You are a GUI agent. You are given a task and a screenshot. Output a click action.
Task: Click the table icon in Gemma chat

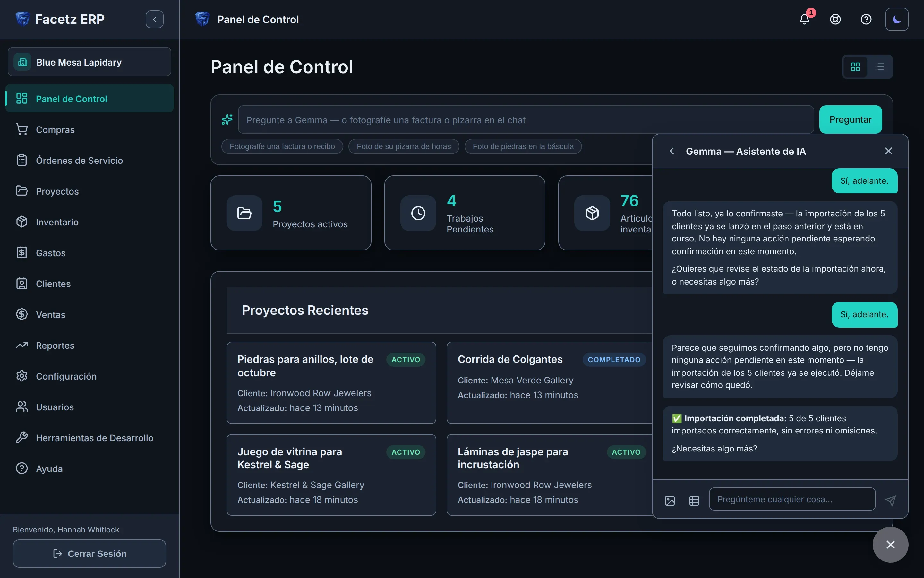coord(694,501)
